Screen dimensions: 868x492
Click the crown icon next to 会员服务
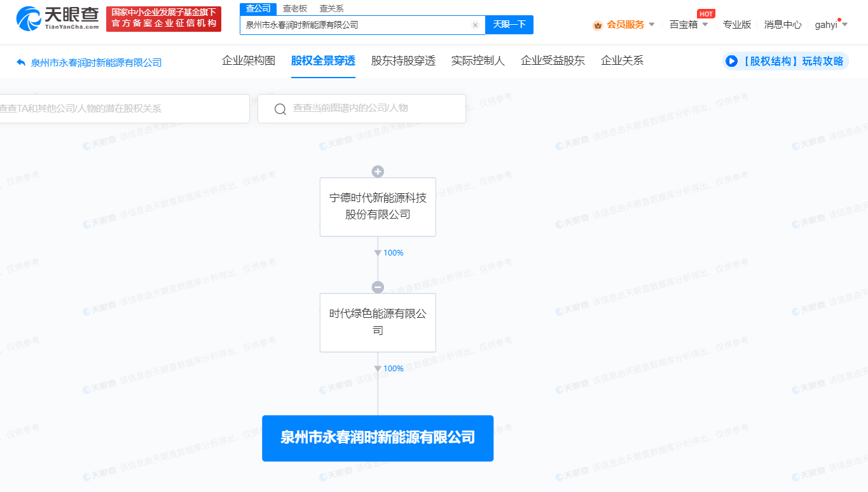(596, 25)
